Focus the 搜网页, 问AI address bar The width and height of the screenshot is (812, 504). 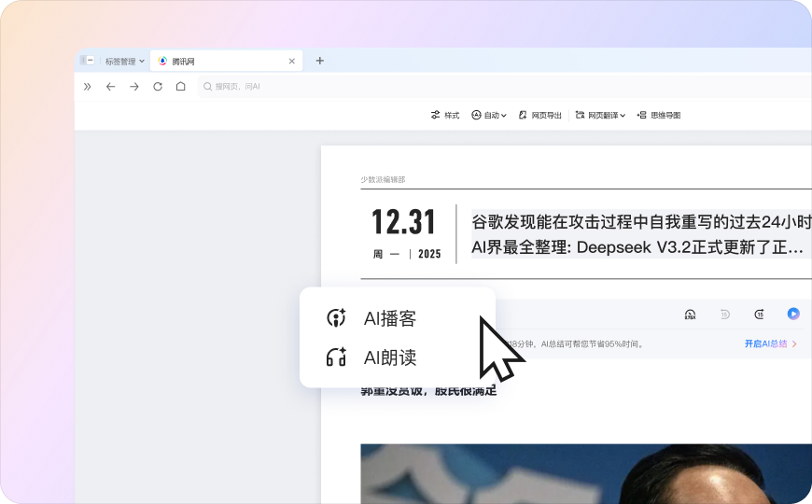504,87
